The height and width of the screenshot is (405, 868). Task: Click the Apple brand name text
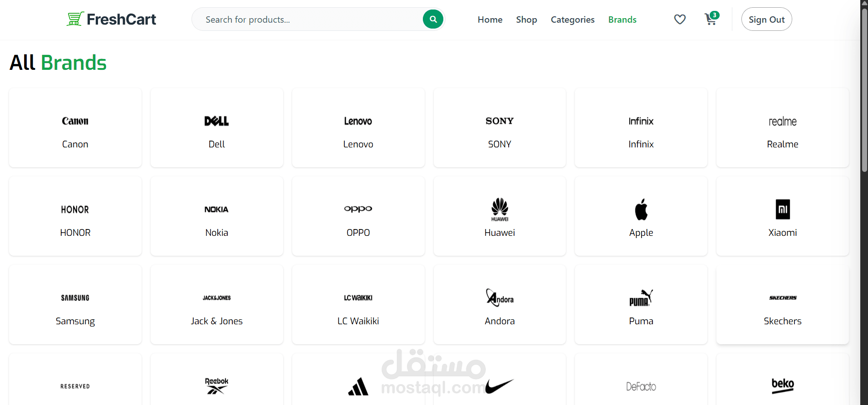[x=641, y=233]
